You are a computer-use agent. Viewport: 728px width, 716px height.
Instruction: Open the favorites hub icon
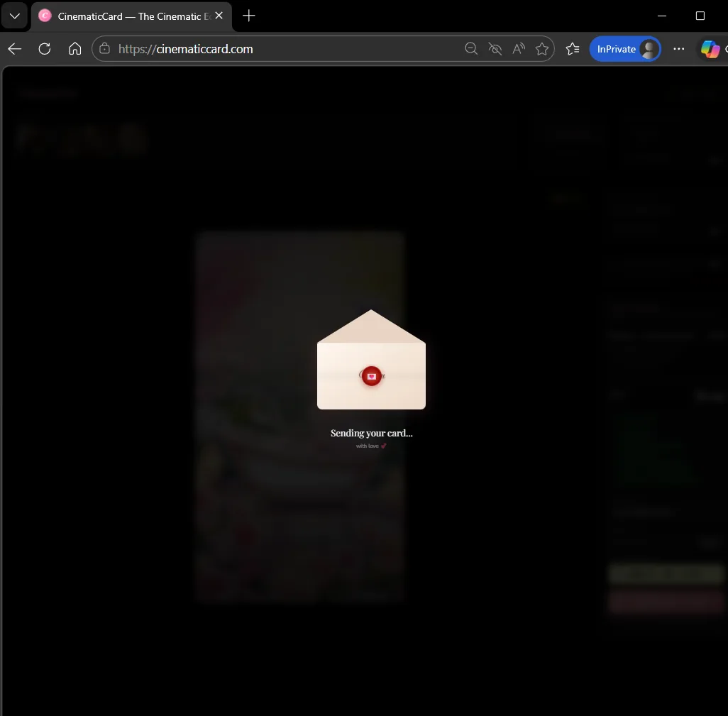coord(573,49)
